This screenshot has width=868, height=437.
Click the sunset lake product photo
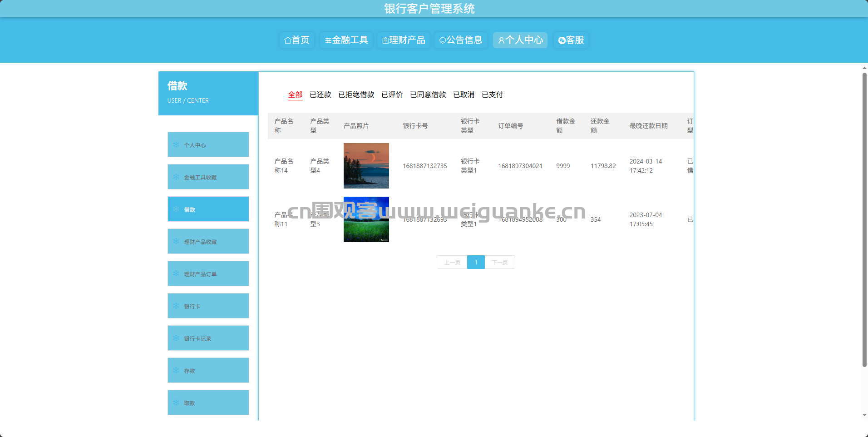click(366, 166)
